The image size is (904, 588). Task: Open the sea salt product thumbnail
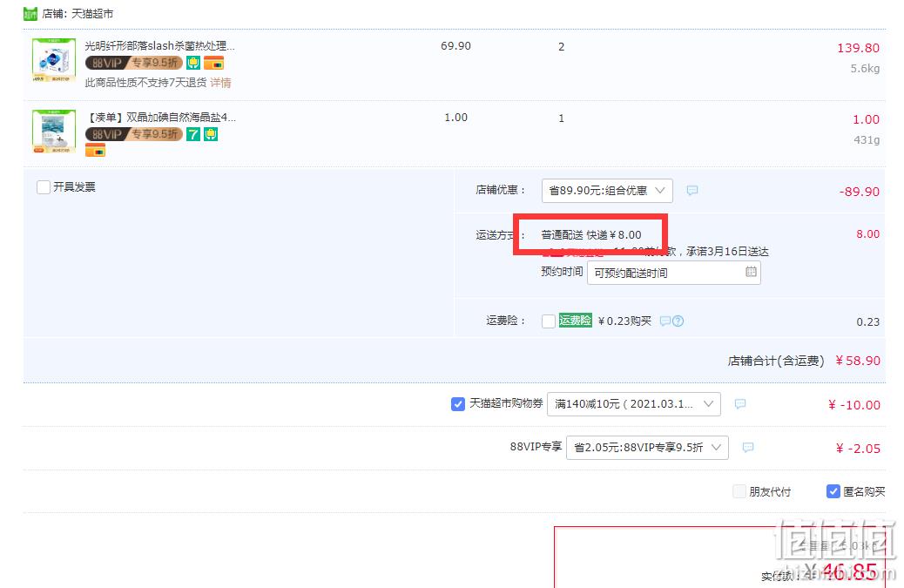[x=54, y=132]
